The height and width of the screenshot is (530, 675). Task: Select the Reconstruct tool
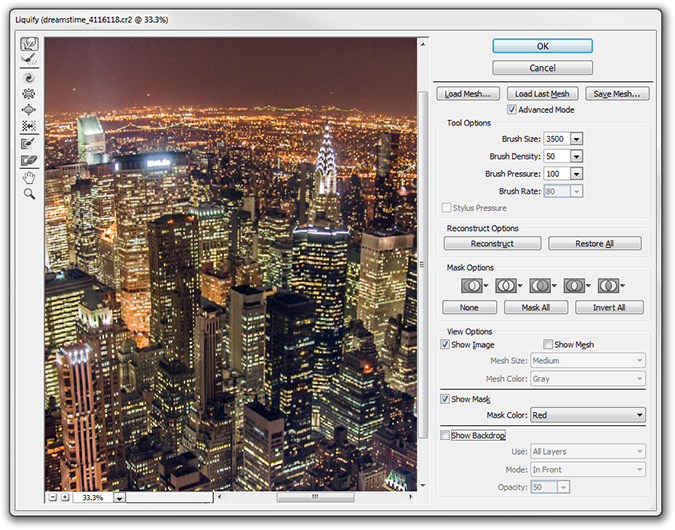(29, 60)
